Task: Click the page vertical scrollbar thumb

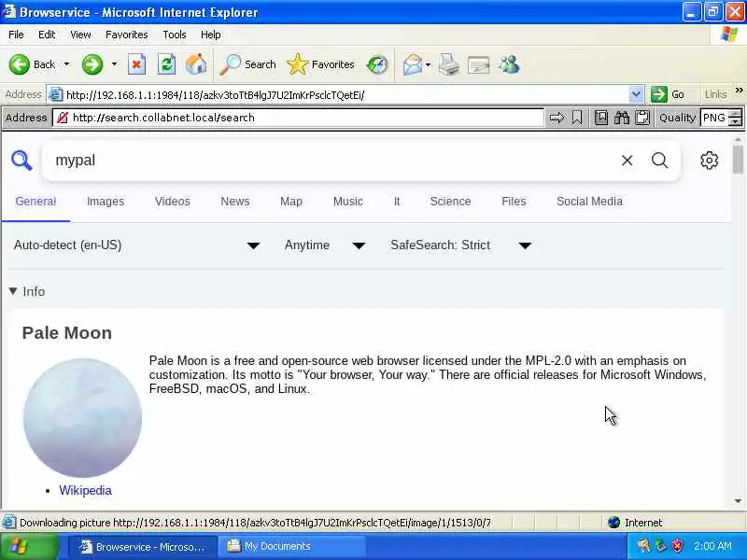Action: (x=738, y=160)
